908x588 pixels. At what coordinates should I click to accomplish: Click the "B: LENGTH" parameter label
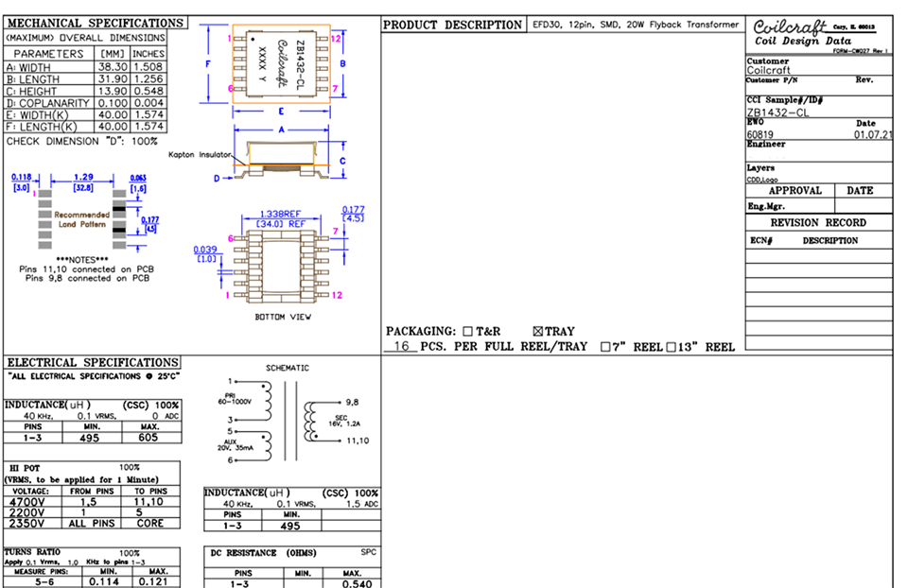pos(32,79)
